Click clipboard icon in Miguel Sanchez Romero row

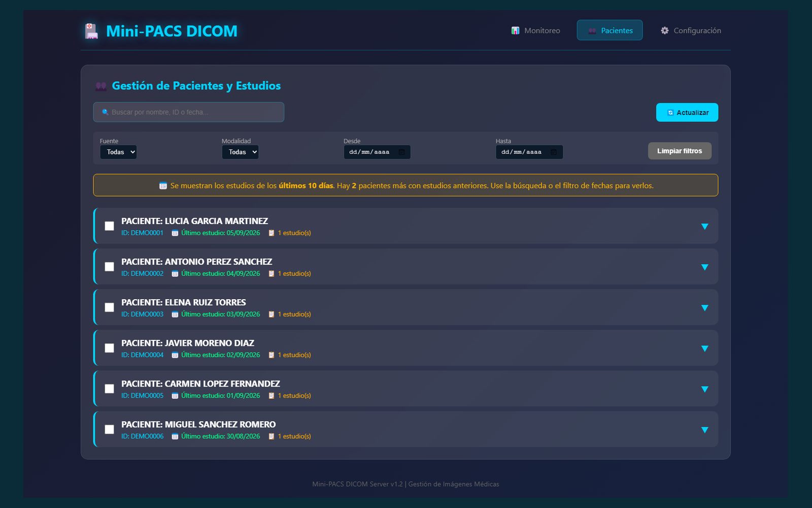[272, 436]
